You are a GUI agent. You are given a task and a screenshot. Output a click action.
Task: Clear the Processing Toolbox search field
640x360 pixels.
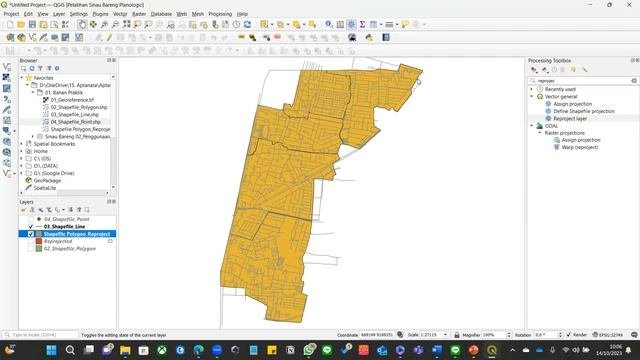(x=634, y=81)
